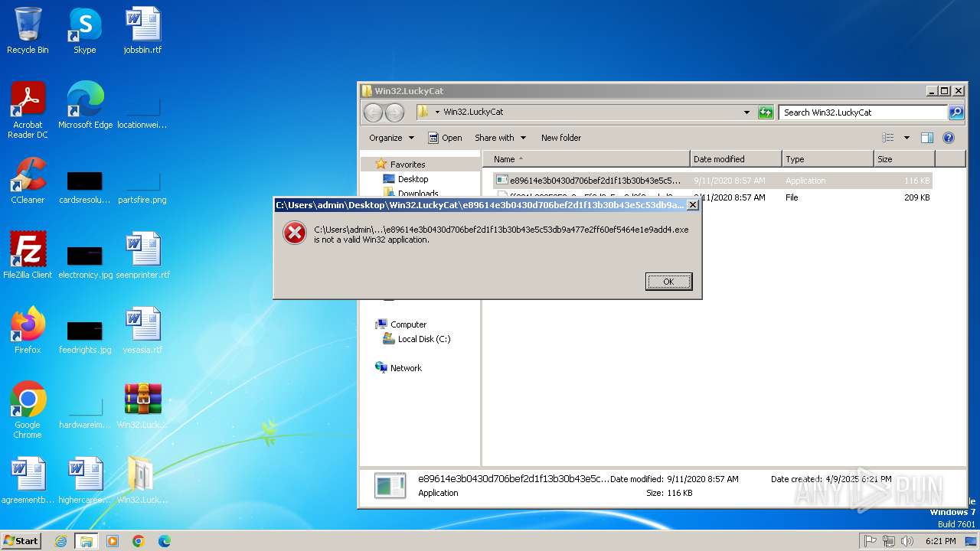Screen dimensions: 980x551
Task: Click the Search Win32.LuckyCat field
Action: pos(864,112)
